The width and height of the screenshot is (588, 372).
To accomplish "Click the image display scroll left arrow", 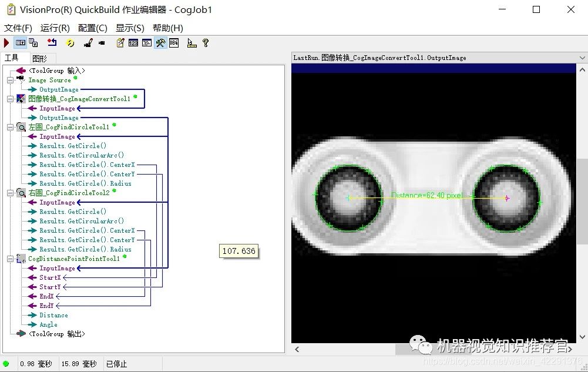I will (297, 350).
